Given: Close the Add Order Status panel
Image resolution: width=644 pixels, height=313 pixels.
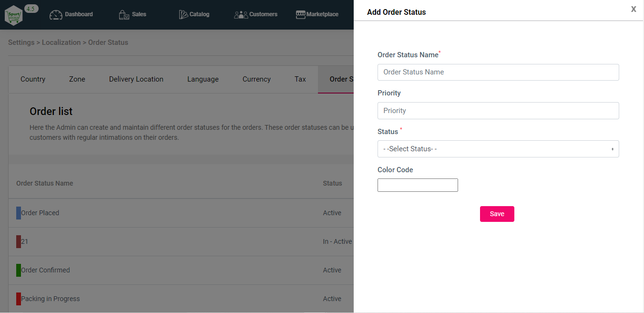Looking at the screenshot, I should [x=634, y=9].
